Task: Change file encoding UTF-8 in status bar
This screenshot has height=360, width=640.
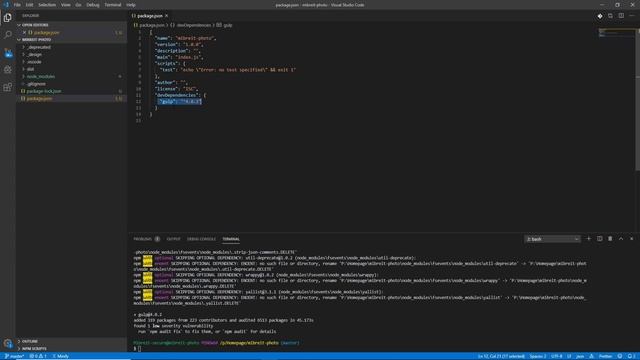Action: pyautogui.click(x=557, y=356)
